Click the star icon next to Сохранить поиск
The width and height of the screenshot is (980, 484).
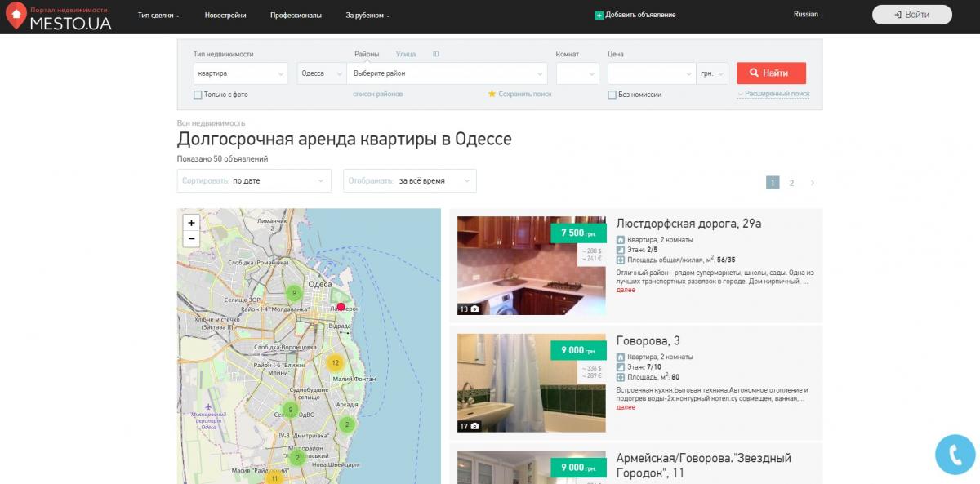click(492, 94)
